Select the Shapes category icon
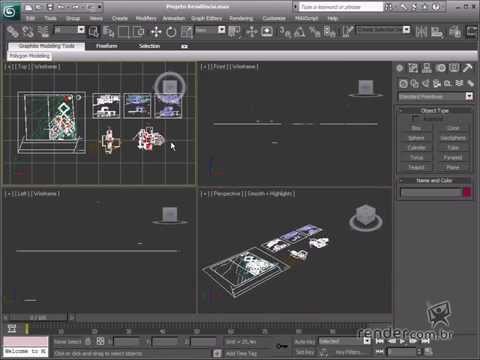 (415, 83)
